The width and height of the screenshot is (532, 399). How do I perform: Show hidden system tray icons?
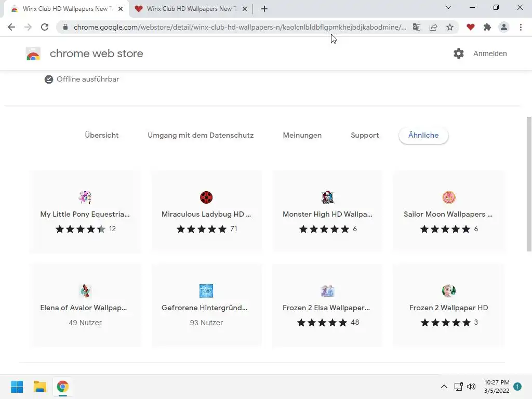[x=444, y=387]
